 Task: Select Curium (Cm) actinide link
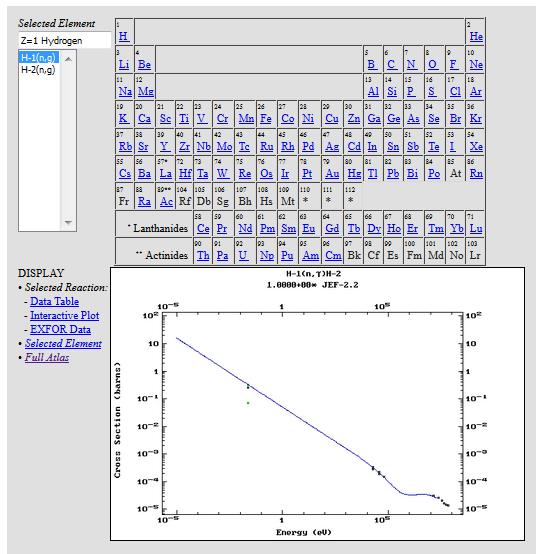333,255
